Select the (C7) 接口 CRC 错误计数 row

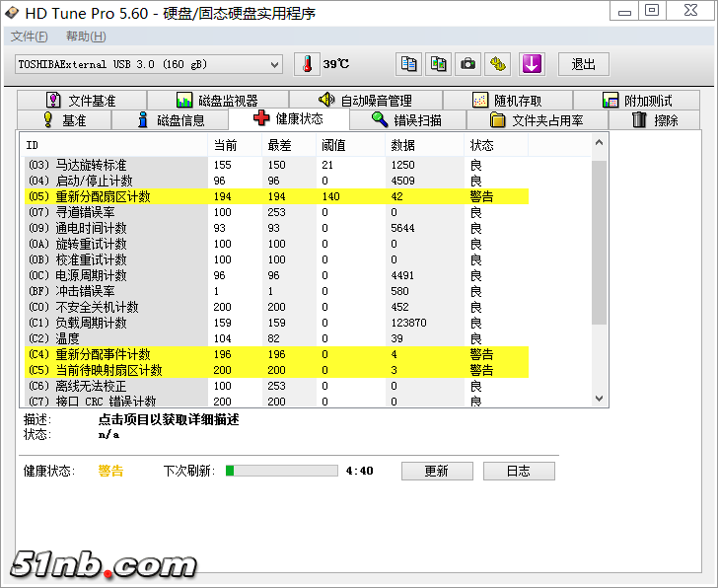point(276,401)
